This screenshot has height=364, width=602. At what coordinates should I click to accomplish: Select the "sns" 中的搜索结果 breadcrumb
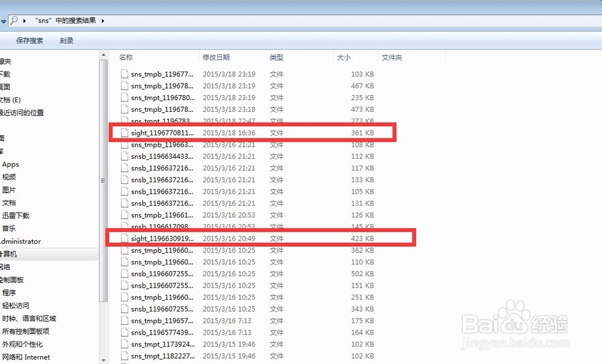(65, 20)
